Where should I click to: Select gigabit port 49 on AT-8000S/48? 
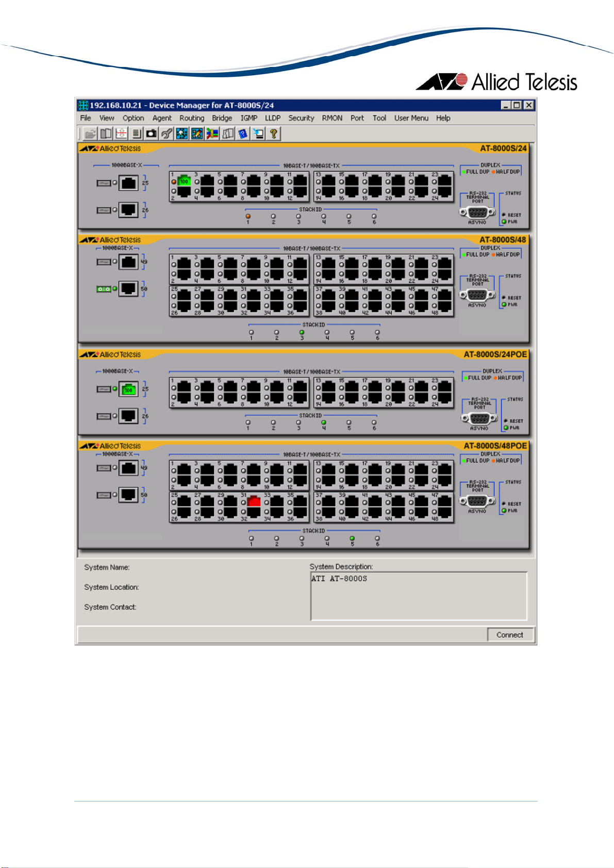pyautogui.click(x=128, y=262)
